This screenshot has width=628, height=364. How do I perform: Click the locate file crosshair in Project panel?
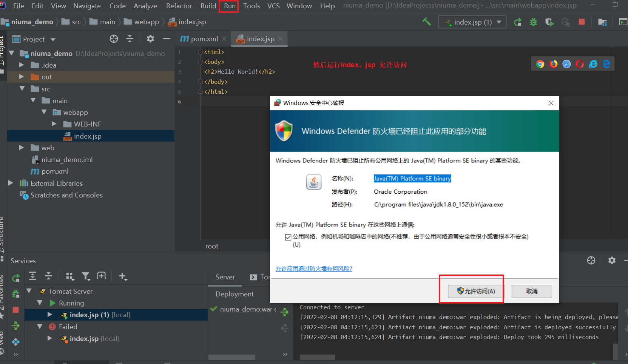click(114, 39)
